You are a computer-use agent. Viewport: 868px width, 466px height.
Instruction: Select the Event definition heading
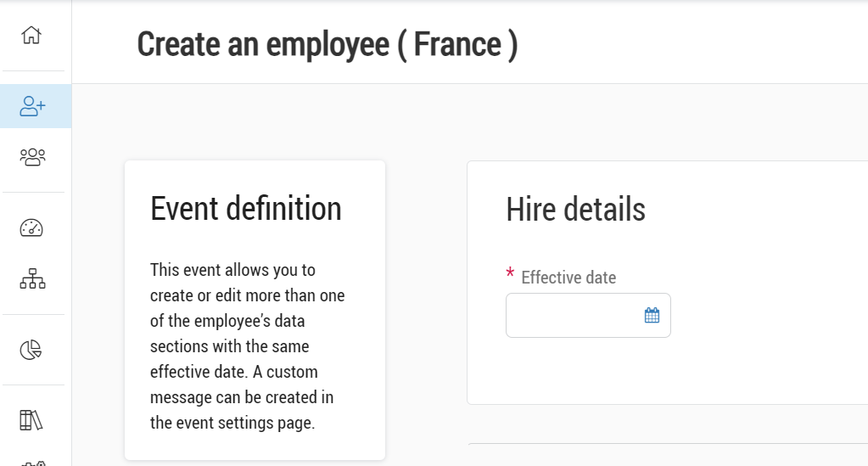pyautogui.click(x=246, y=208)
